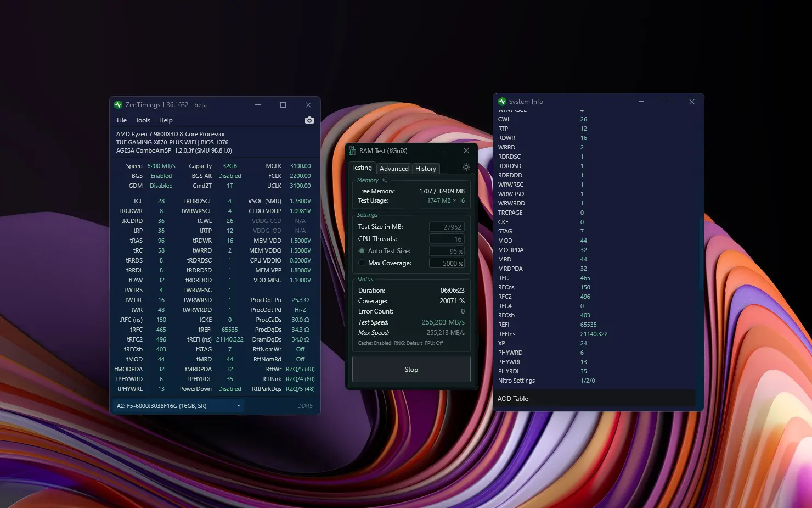Select the Max Coverage radio button

(x=362, y=263)
